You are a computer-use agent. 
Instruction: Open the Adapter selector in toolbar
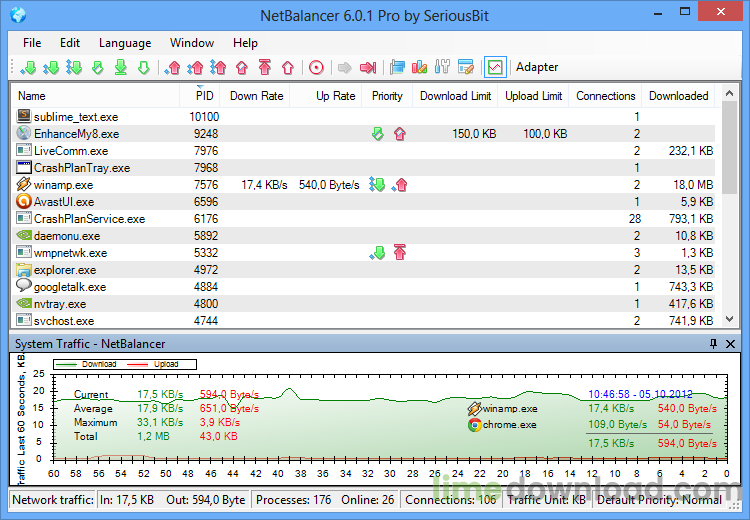pyautogui.click(x=537, y=68)
